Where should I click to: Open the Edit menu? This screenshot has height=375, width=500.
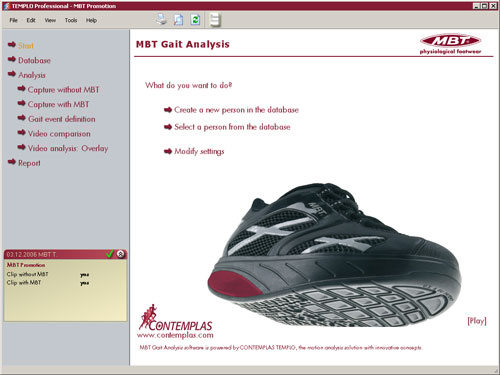click(31, 20)
